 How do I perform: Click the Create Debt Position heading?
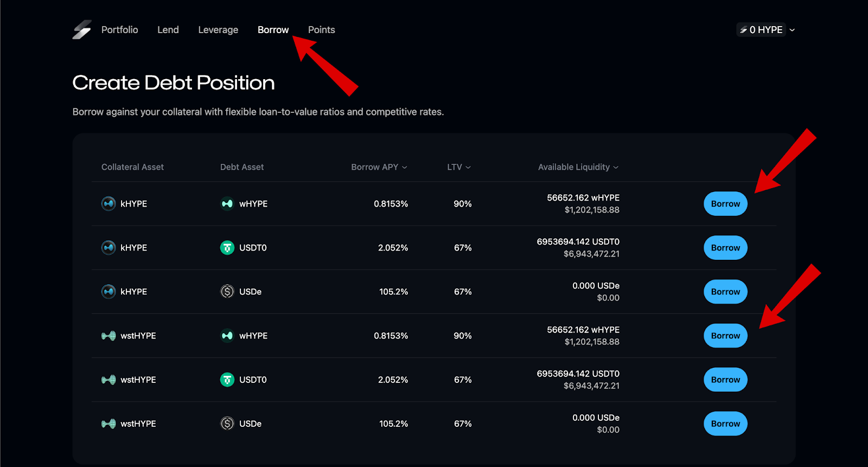pos(174,82)
